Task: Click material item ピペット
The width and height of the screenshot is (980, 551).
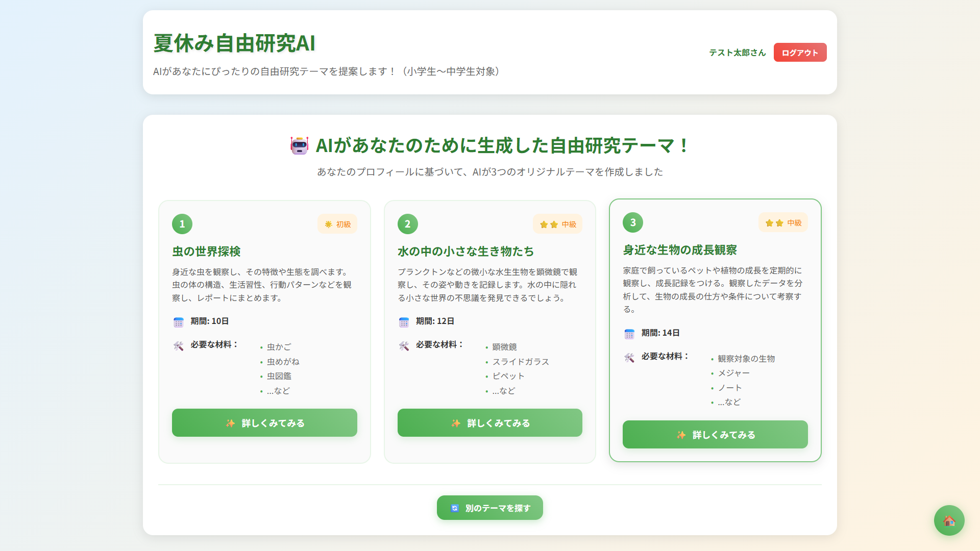Action: (x=508, y=376)
